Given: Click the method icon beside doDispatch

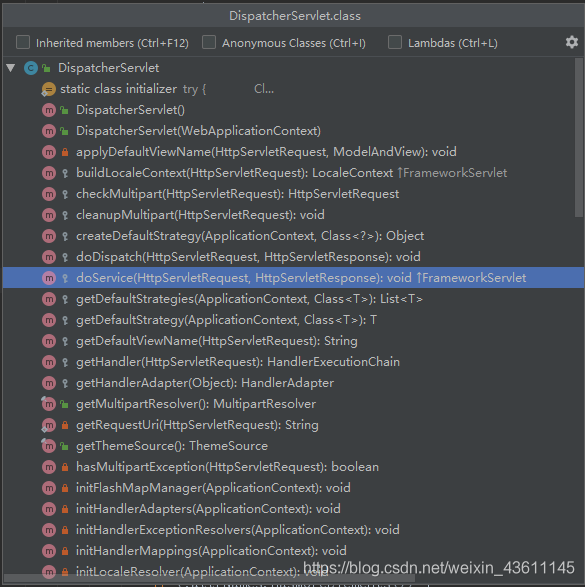Looking at the screenshot, I should coord(49,257).
